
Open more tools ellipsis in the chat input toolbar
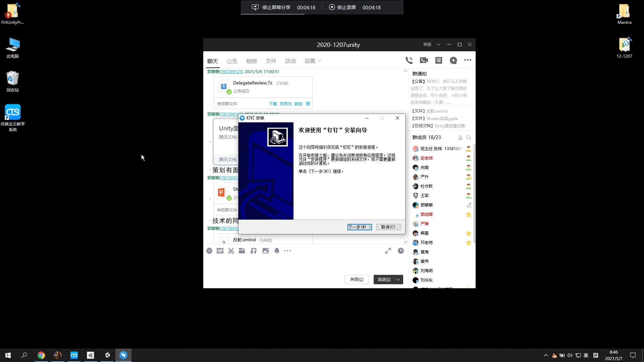pyautogui.click(x=287, y=251)
